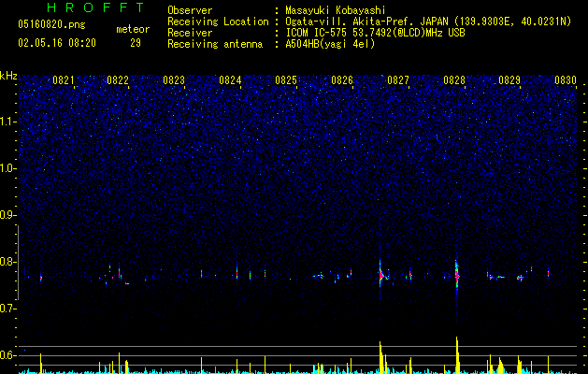Click the strong meteor echo at 0828

coord(457,274)
